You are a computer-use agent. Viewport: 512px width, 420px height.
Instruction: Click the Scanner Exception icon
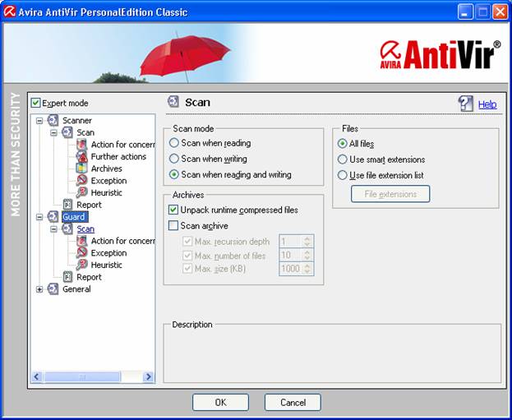pos(81,180)
